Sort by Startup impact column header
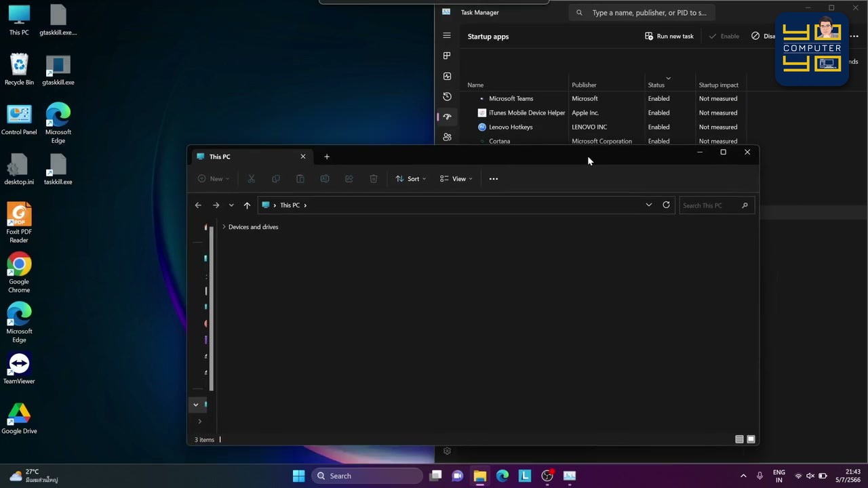 click(x=718, y=85)
